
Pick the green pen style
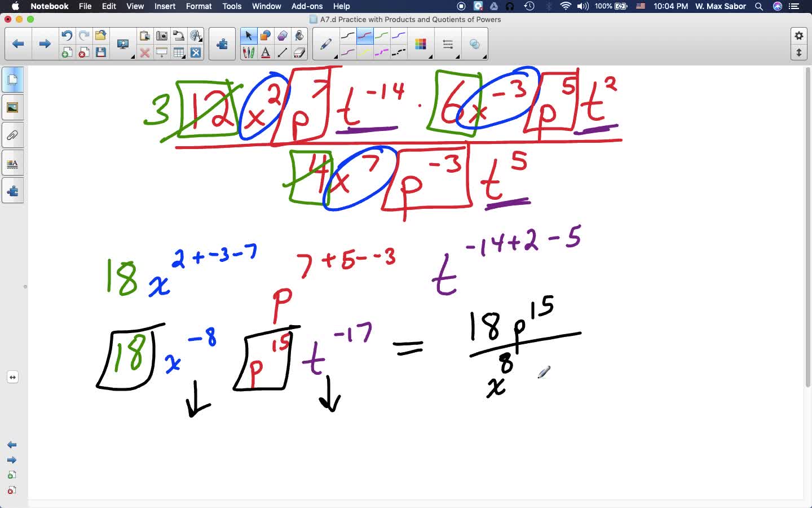[x=382, y=36]
